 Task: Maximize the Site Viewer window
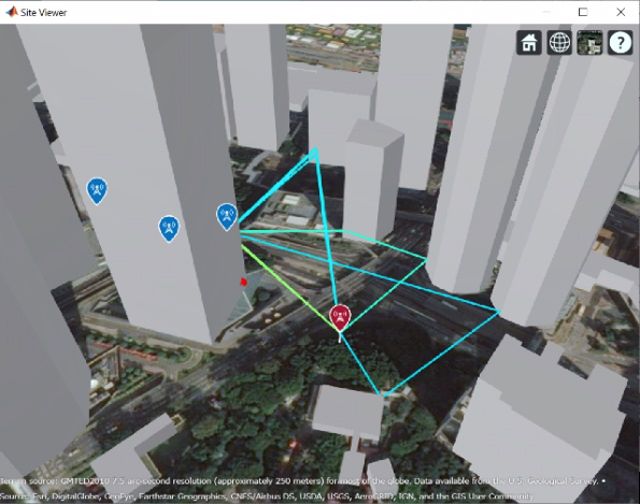click(582, 12)
